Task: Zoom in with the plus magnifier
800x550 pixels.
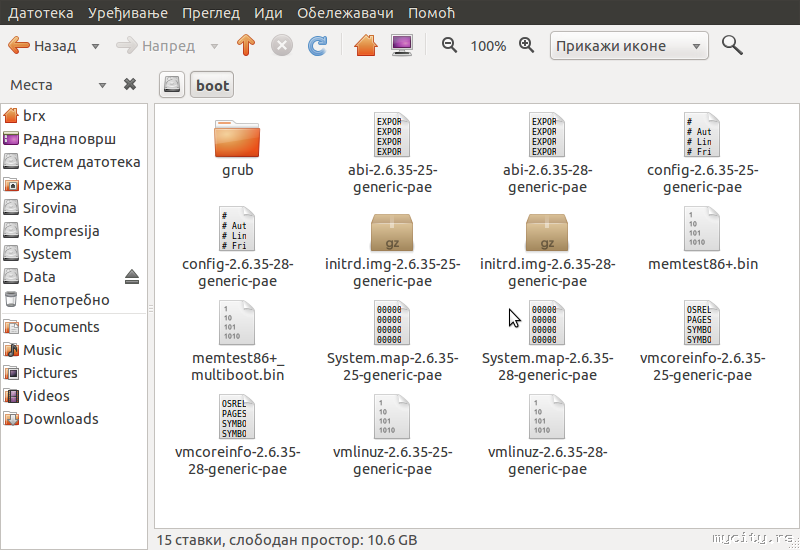Action: [527, 45]
